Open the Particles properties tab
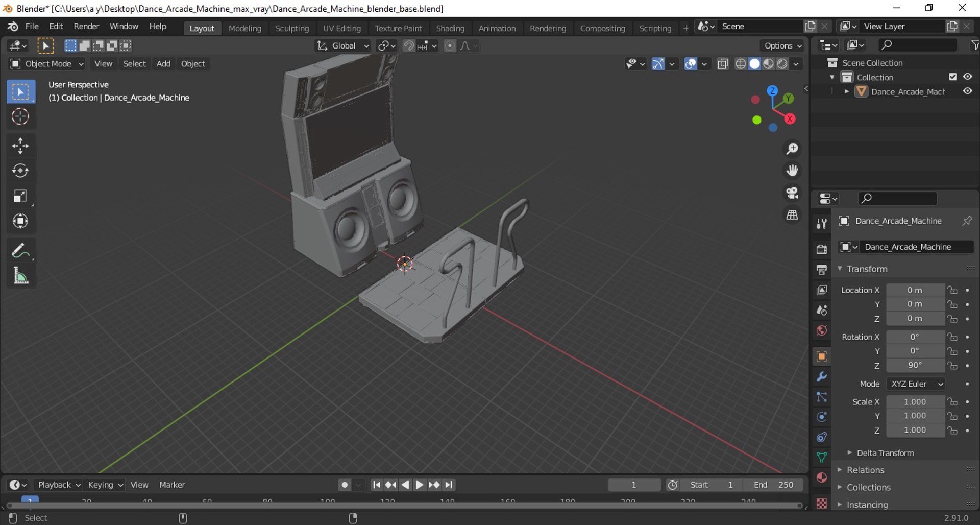The image size is (980, 525). (x=821, y=397)
